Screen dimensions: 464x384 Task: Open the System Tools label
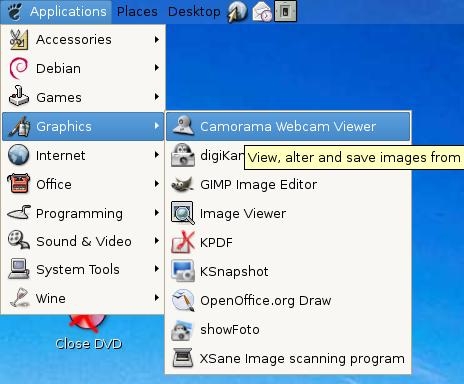click(78, 269)
